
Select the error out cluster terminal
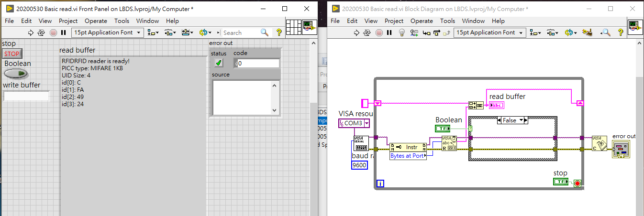coord(621,149)
